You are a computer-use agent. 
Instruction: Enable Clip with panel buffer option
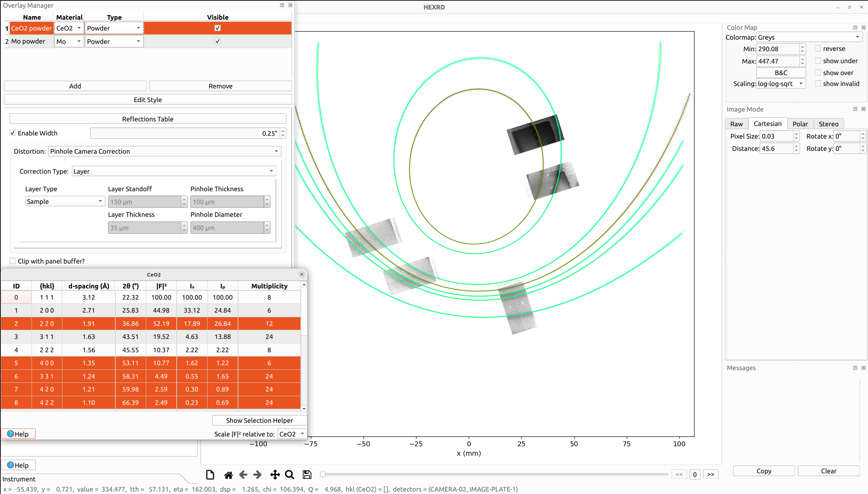13,261
